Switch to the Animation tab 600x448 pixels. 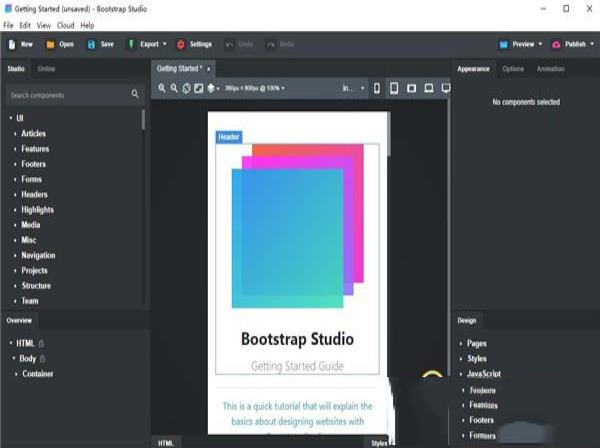(550, 69)
